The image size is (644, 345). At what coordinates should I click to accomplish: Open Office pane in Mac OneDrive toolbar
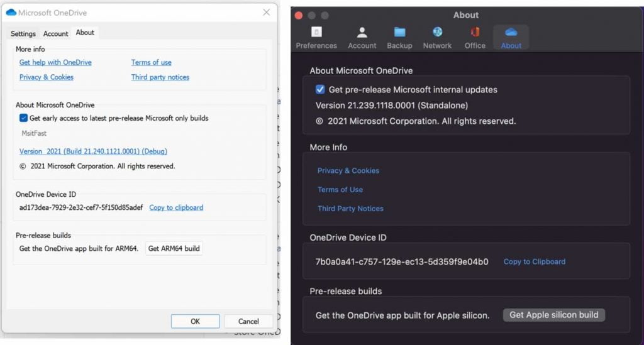tap(475, 38)
